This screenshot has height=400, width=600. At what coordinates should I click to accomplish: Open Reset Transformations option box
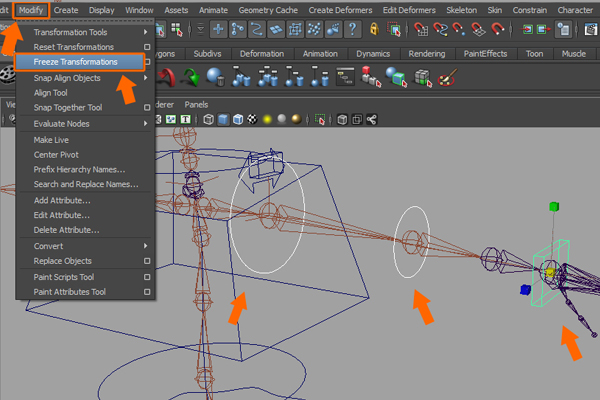(x=147, y=47)
